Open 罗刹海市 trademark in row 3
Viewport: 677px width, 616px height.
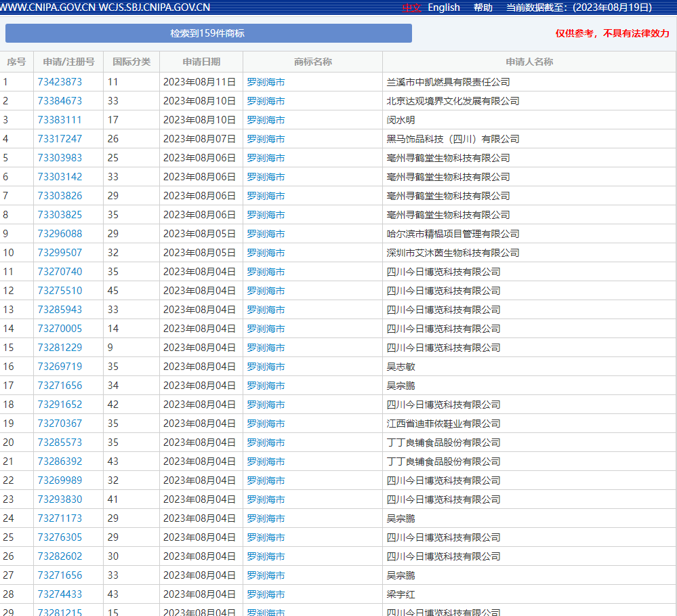(266, 120)
